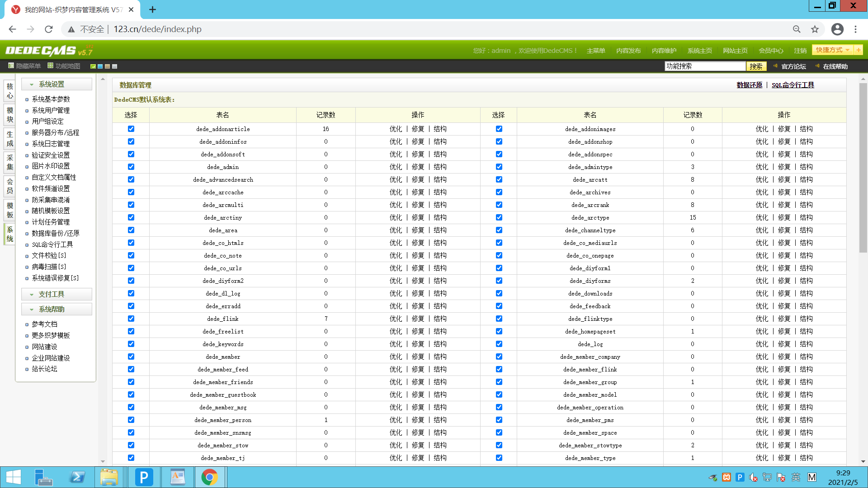Switch to the 模块 side tab

pyautogui.click(x=10, y=115)
